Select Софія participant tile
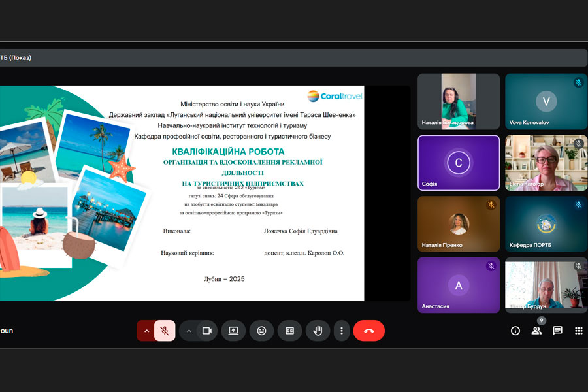588x392 pixels. [x=459, y=163]
